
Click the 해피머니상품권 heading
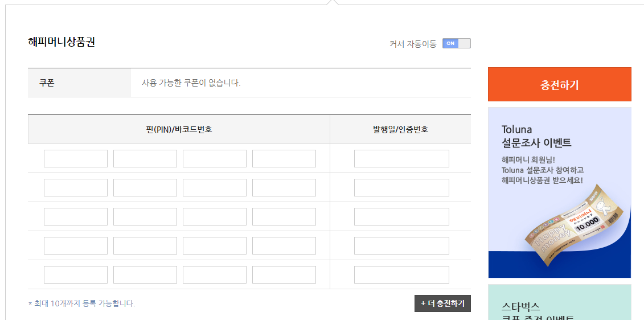tap(61, 42)
